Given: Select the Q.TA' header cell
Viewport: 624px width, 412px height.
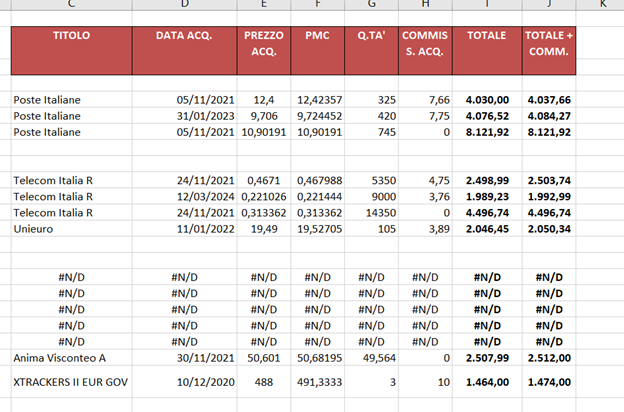Looking at the screenshot, I should point(371,51).
